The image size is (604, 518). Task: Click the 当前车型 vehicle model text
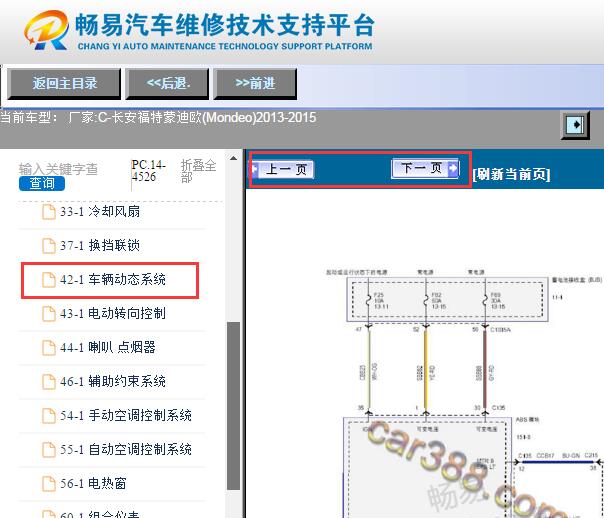point(158,117)
